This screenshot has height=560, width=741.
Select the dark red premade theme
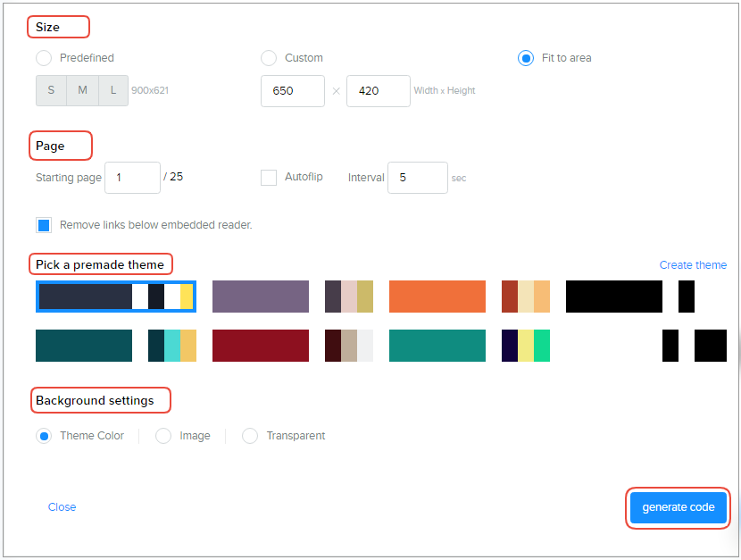tap(260, 346)
